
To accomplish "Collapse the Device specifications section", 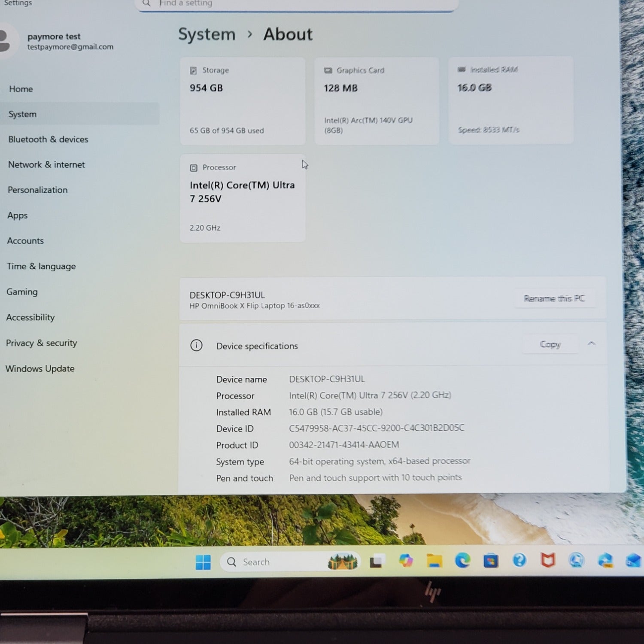I will click(591, 344).
